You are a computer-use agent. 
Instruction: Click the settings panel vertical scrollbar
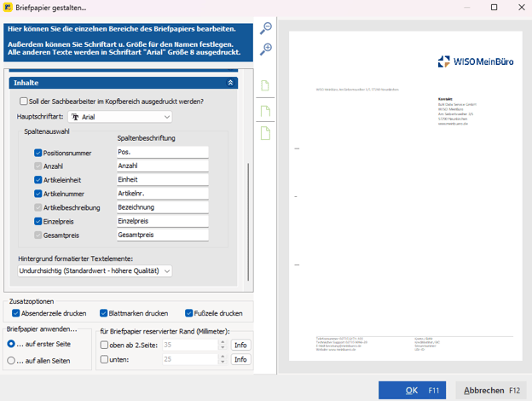(x=250, y=220)
